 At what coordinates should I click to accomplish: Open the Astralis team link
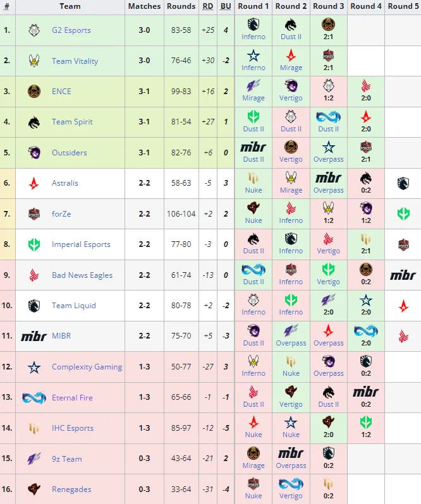click(65, 183)
